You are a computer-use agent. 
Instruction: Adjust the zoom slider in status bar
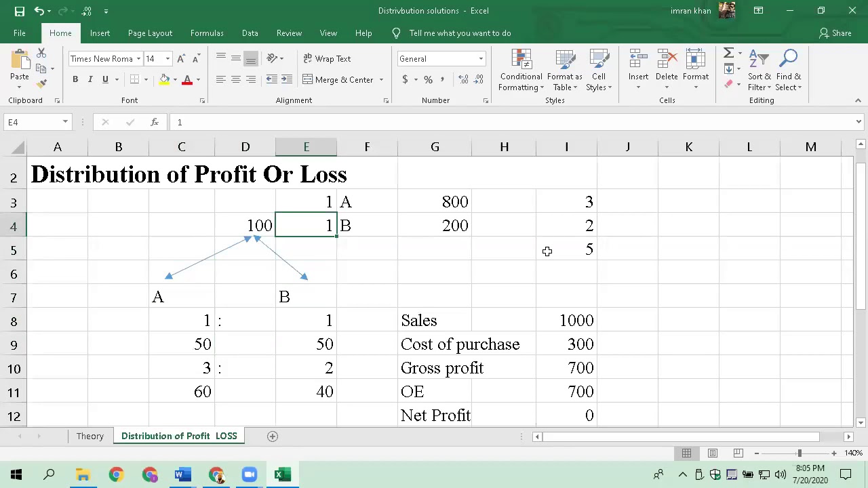[x=799, y=453]
